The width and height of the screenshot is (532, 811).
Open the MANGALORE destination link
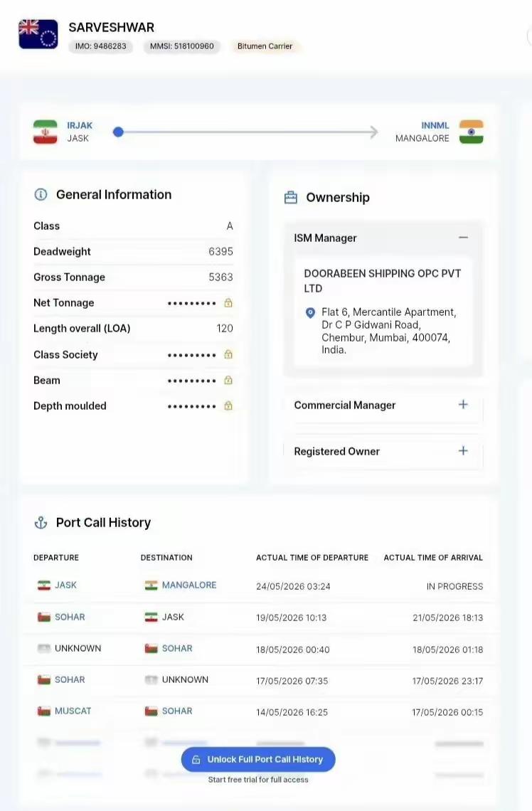[189, 585]
